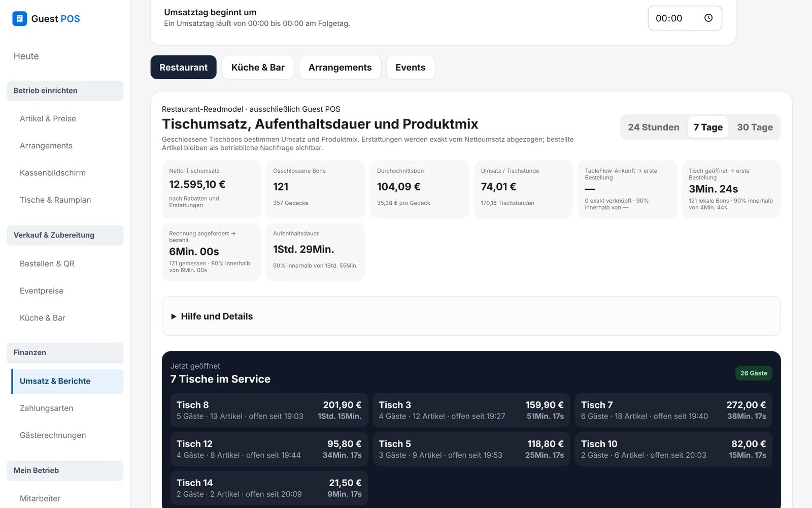Click the Netto-Tischumsatz value 12.595,10 €
This screenshot has height=508, width=812.
(197, 184)
